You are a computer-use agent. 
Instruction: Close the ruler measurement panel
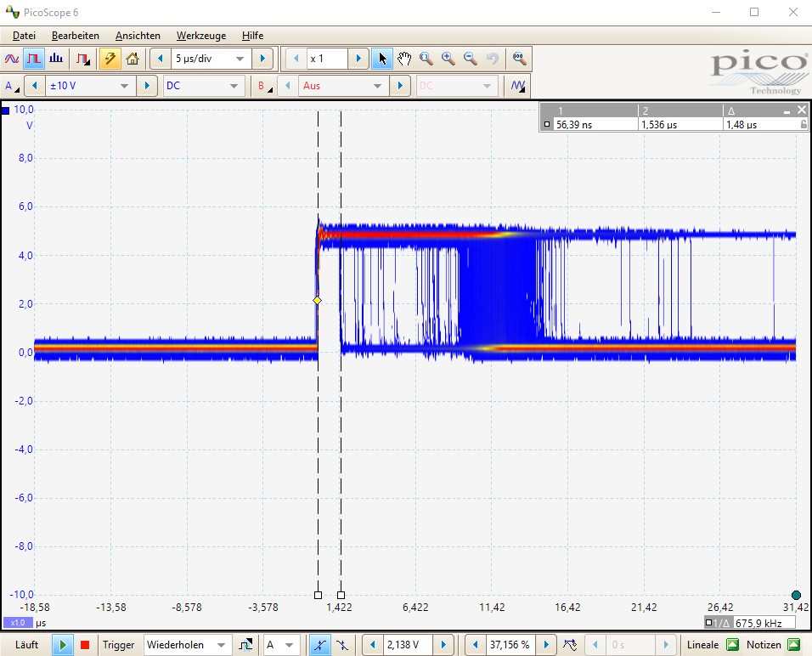(x=801, y=110)
